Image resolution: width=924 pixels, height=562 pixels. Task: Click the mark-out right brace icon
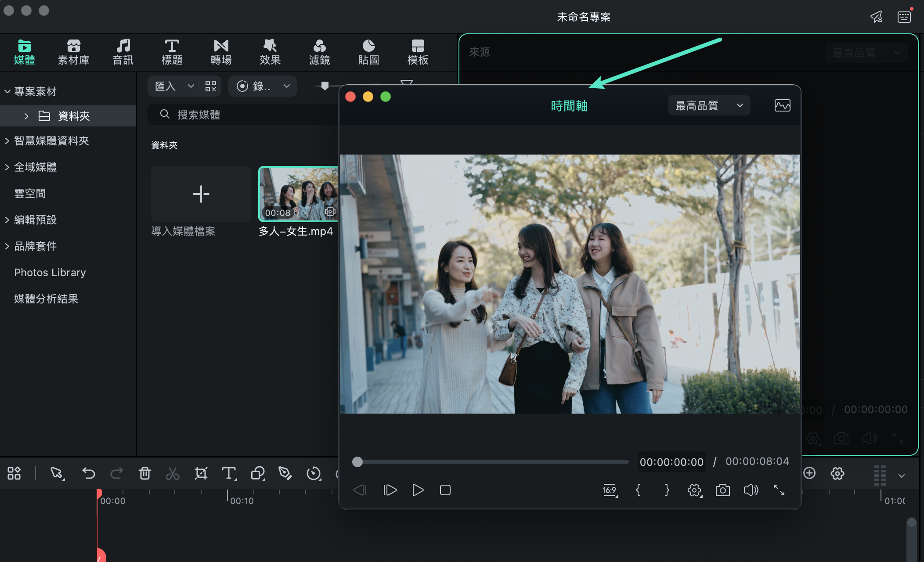pos(667,490)
